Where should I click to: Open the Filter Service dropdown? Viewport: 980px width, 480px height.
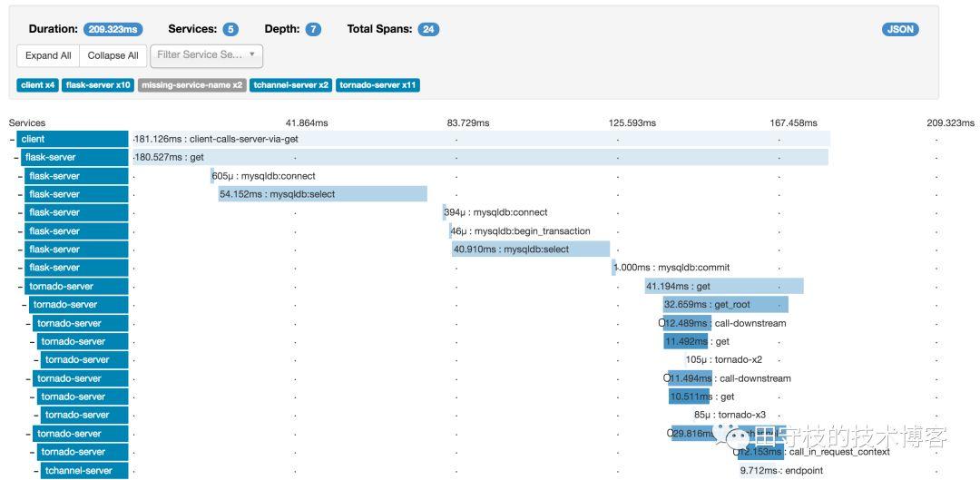[206, 55]
